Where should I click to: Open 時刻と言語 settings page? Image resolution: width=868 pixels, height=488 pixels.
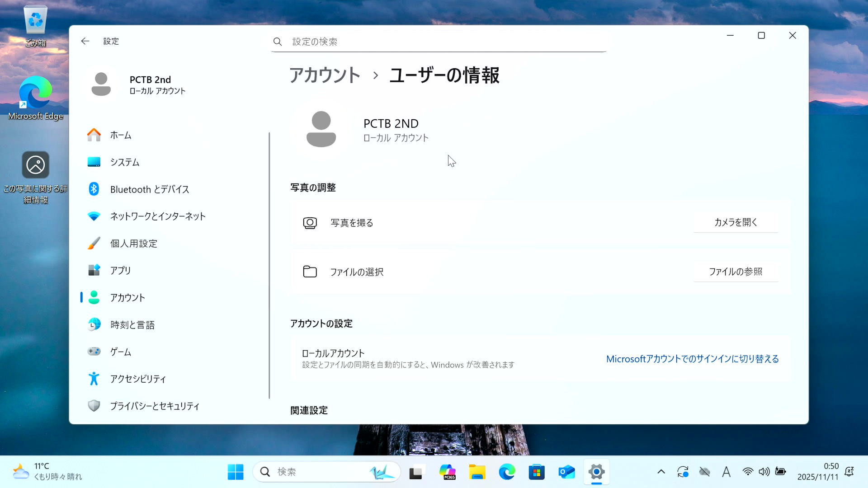click(132, 325)
